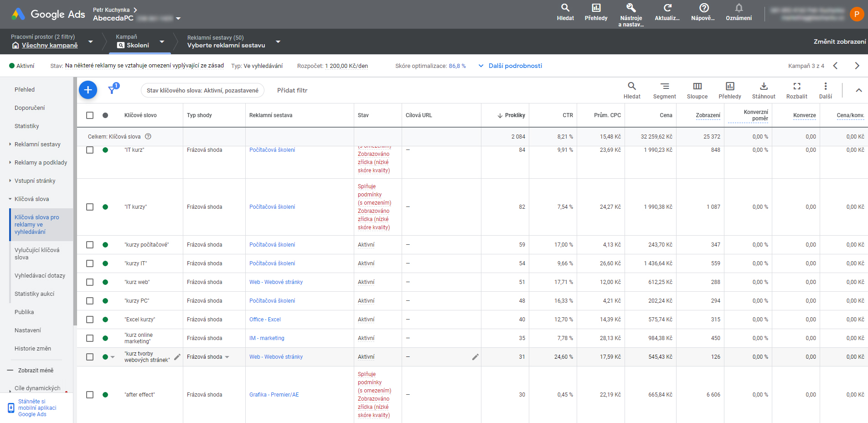Tick checkbox for "kurz online marketing" row

point(90,338)
